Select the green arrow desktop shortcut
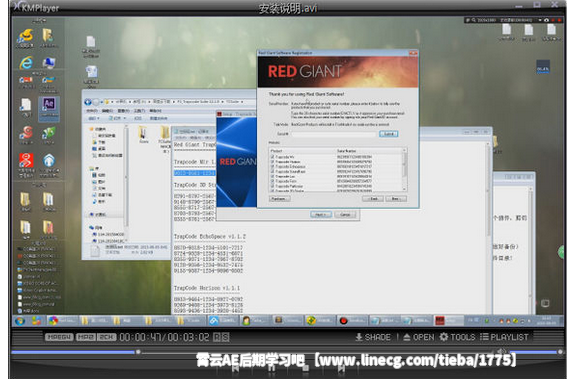The height and width of the screenshot is (379, 567). (x=48, y=133)
